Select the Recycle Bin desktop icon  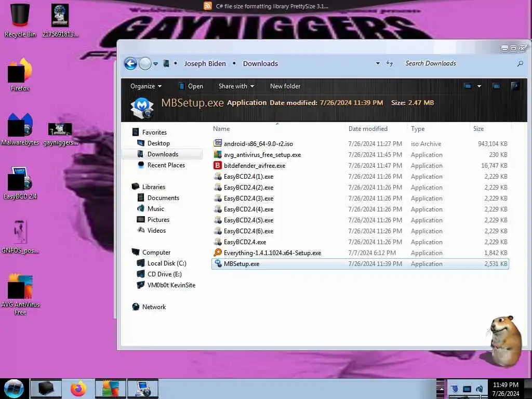[x=20, y=20]
